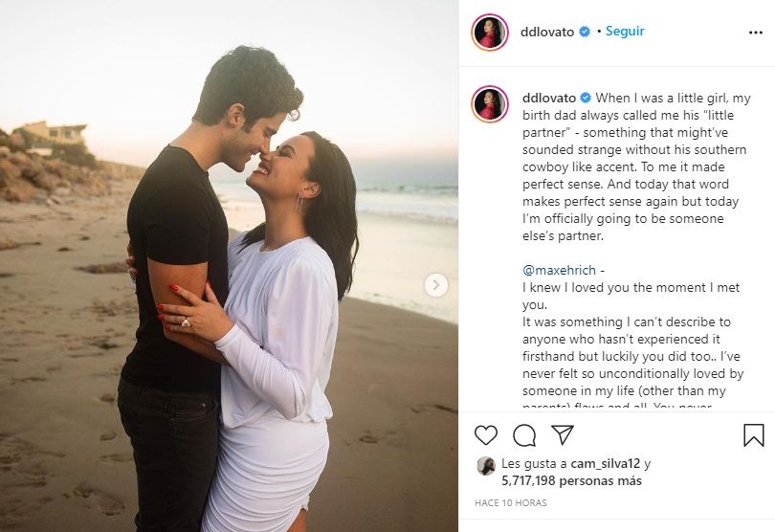
Task: Click the small liker avatar next to Les gusta
Action: point(486,466)
